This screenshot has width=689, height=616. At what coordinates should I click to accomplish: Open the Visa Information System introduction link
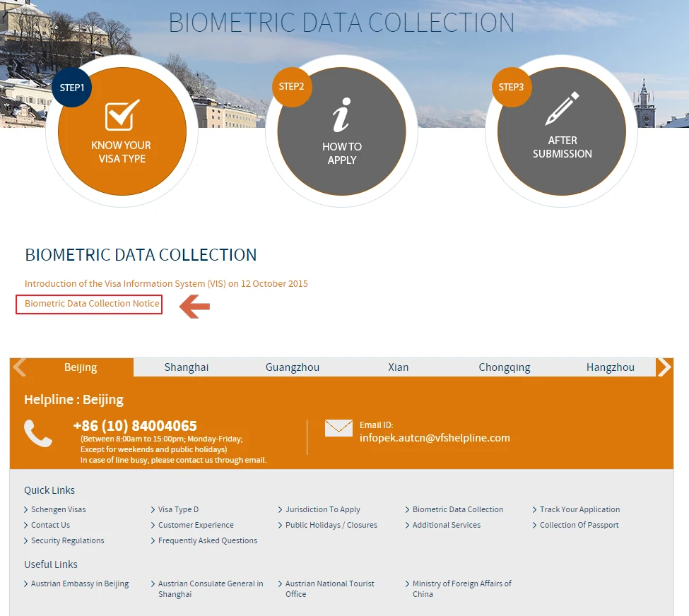click(166, 284)
